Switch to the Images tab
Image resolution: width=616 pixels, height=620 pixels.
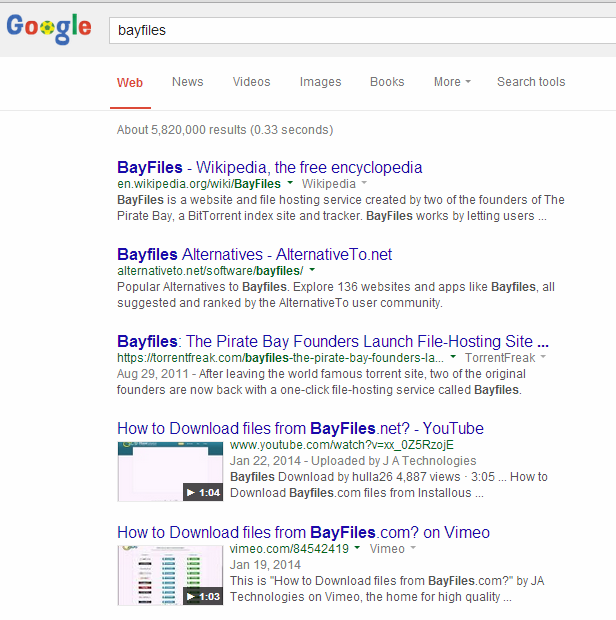coord(320,82)
